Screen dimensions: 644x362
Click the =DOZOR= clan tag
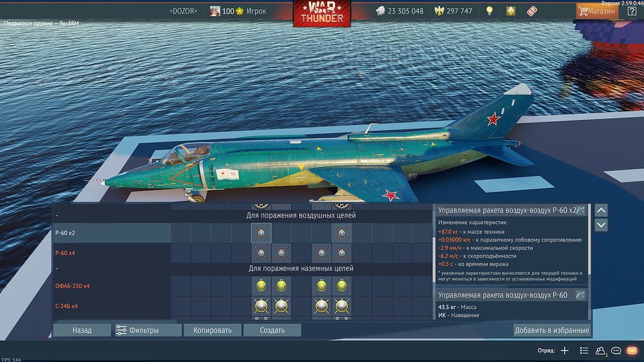pos(183,11)
